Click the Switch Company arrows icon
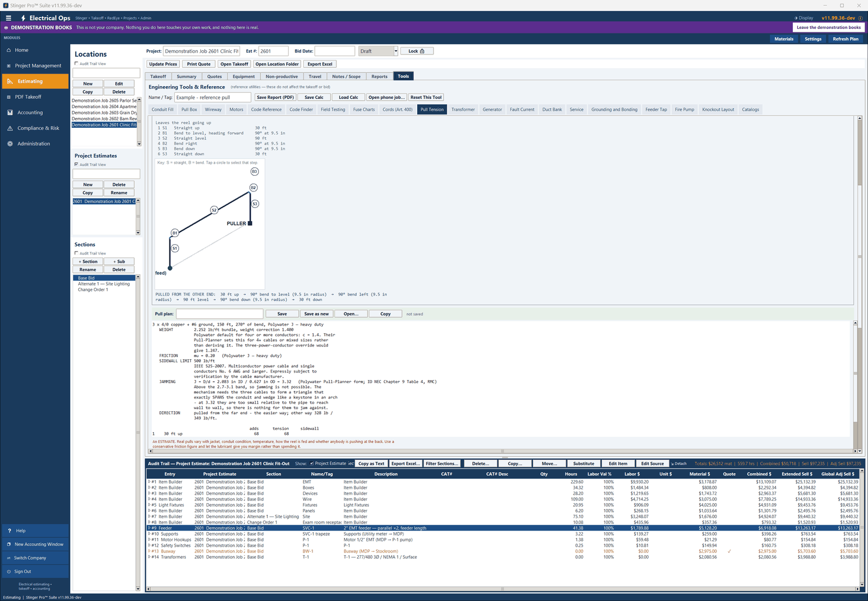This screenshot has height=601, width=868. (x=9, y=558)
